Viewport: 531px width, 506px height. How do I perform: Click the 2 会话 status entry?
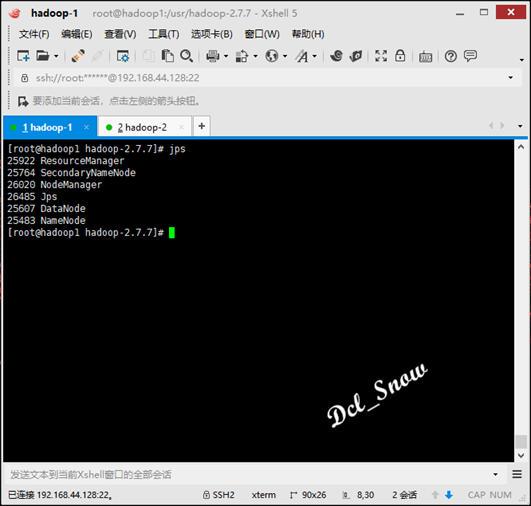pos(404,495)
